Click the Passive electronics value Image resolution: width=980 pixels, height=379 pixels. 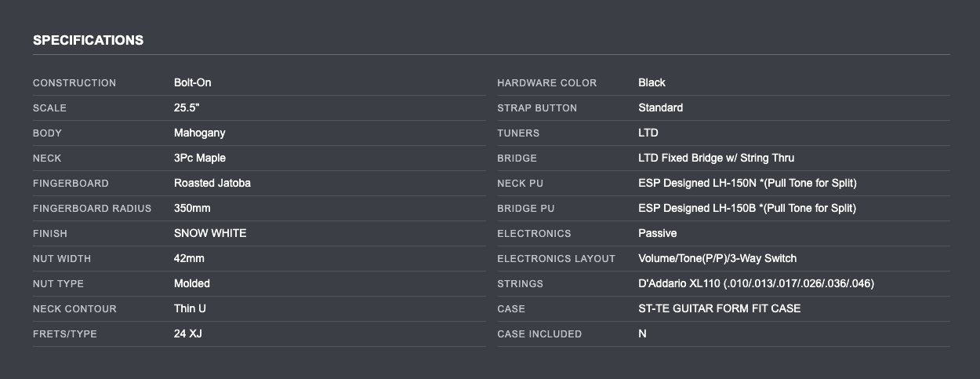tap(657, 233)
